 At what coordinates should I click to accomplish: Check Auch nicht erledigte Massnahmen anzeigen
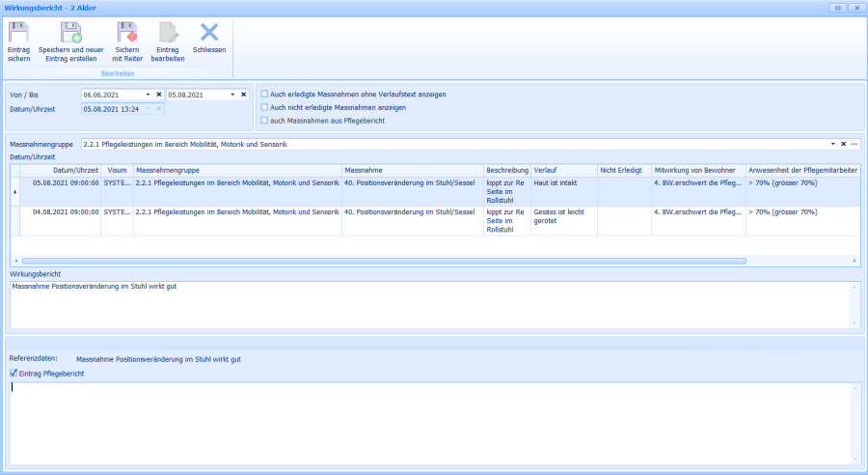[265, 107]
